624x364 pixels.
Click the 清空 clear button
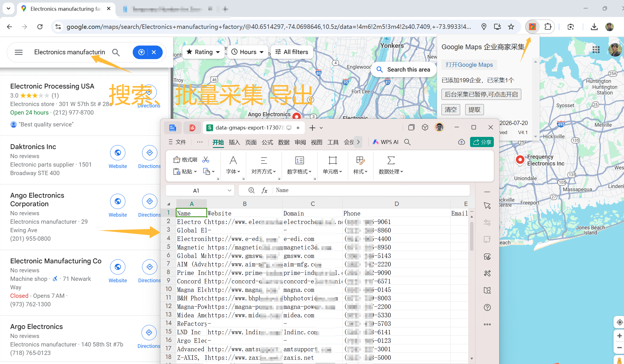point(451,109)
